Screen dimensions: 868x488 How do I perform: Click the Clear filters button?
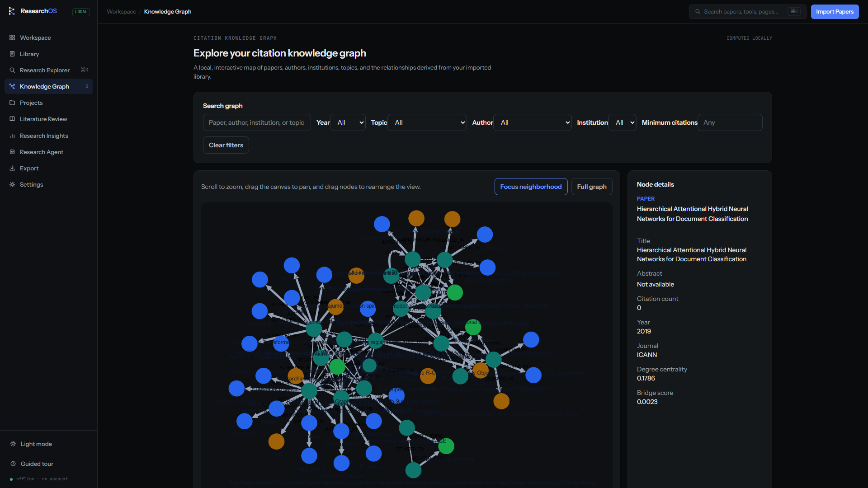click(x=226, y=145)
